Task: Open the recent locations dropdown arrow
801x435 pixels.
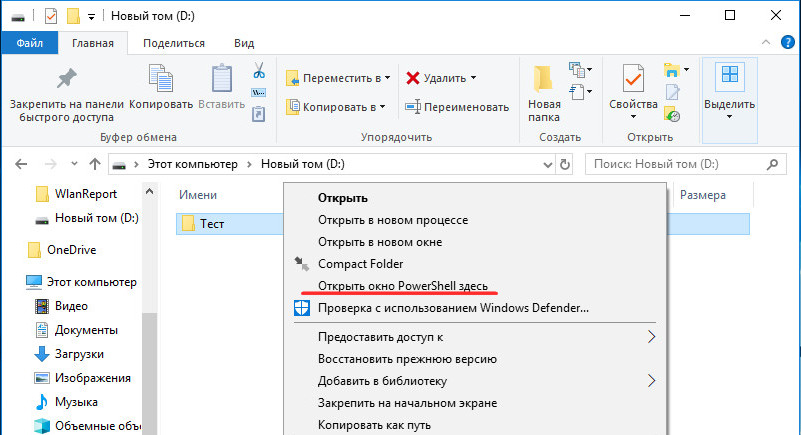Action: pos(75,164)
